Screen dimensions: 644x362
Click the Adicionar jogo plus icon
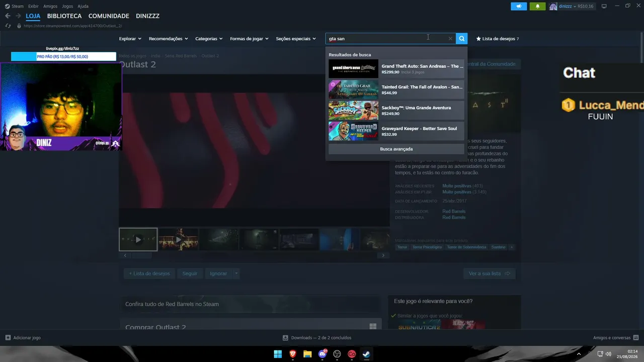coord(8,338)
